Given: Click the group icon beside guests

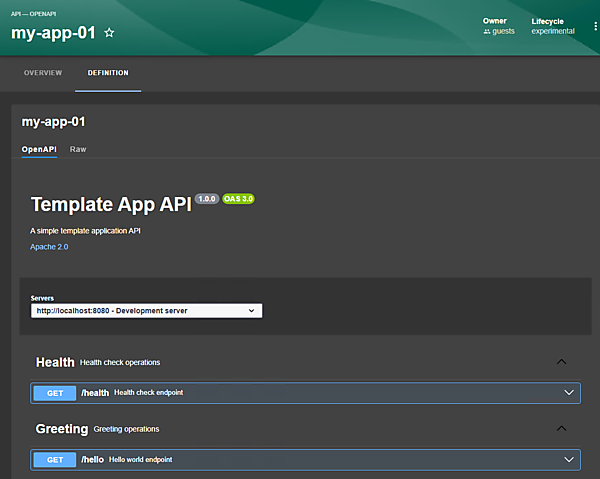Looking at the screenshot, I should point(487,31).
